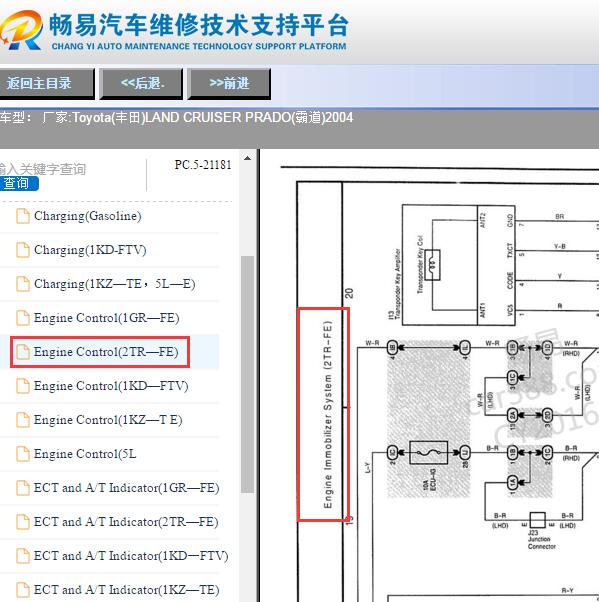Go back with the <<后退 button

[x=141, y=84]
